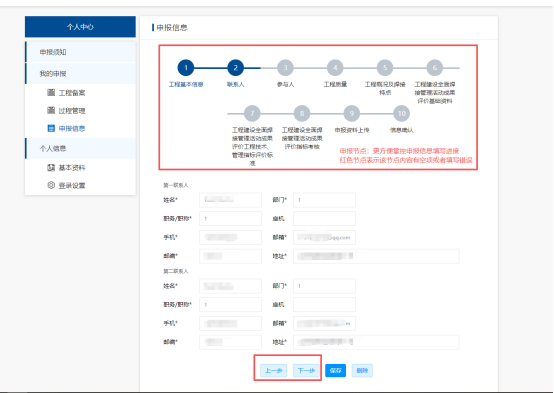Image resolution: width=554 pixels, height=393 pixels.
Task: Open 申报须知 in the sidebar
Action: click(x=80, y=52)
